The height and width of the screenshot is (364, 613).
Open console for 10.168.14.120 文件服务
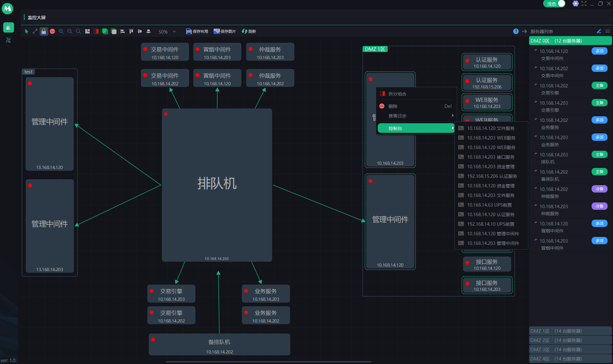tap(491, 128)
